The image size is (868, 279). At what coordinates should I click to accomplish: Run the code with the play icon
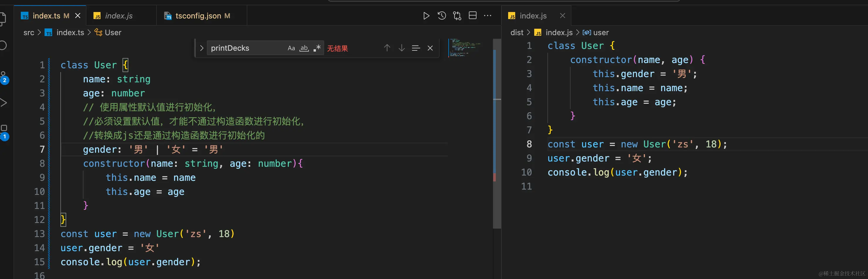coord(426,16)
